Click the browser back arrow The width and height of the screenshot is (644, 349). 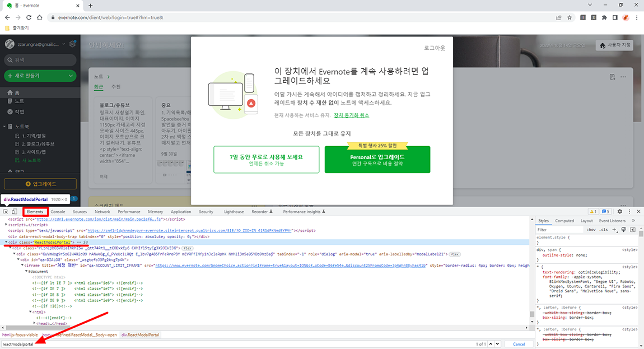coord(7,18)
